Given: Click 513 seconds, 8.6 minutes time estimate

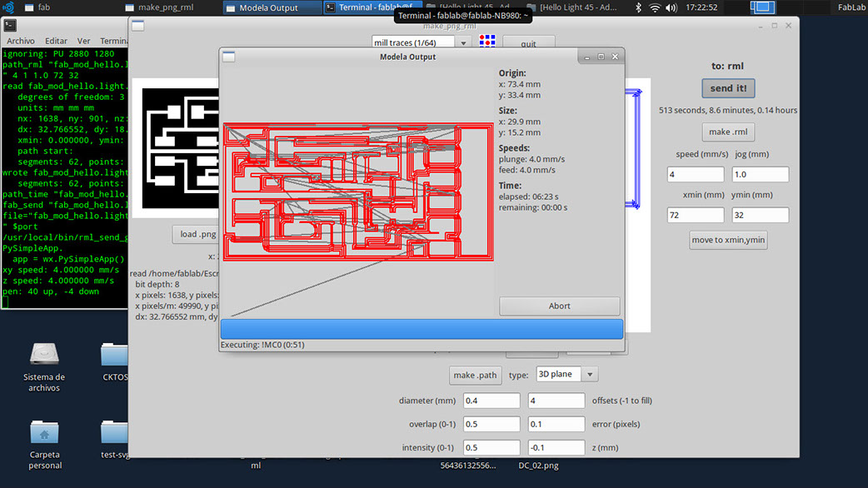Looking at the screenshot, I should coord(728,110).
